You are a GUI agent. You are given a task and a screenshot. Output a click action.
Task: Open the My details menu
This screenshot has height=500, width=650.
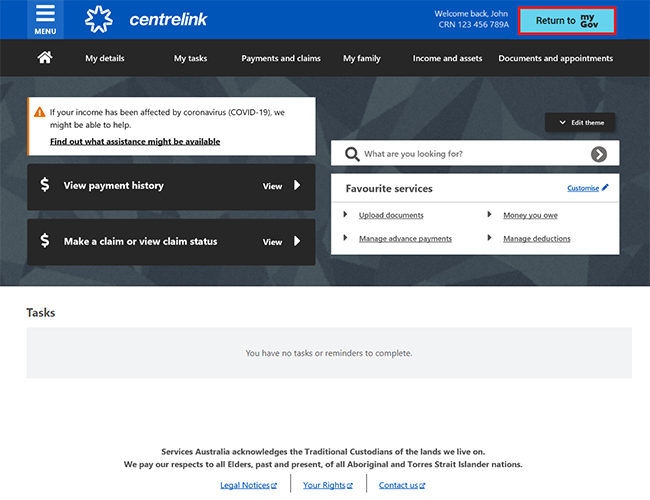click(x=105, y=58)
